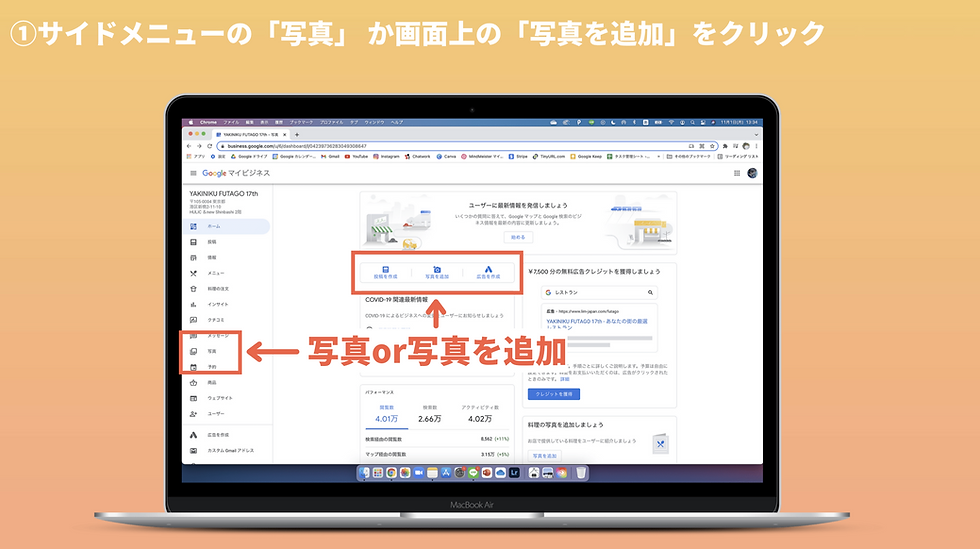The width and height of the screenshot is (980, 549).
Task: Open the ファイル menu in the menu bar
Action: coord(231,123)
